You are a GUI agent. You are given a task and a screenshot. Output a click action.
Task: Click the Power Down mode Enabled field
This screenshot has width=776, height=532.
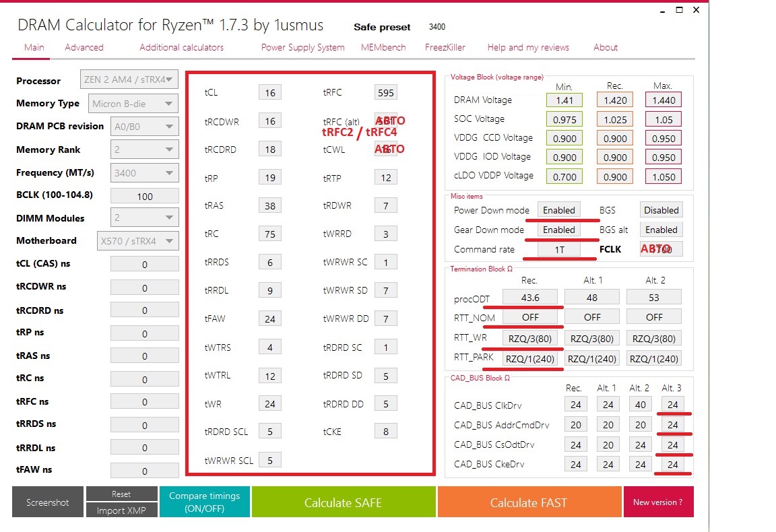click(558, 210)
